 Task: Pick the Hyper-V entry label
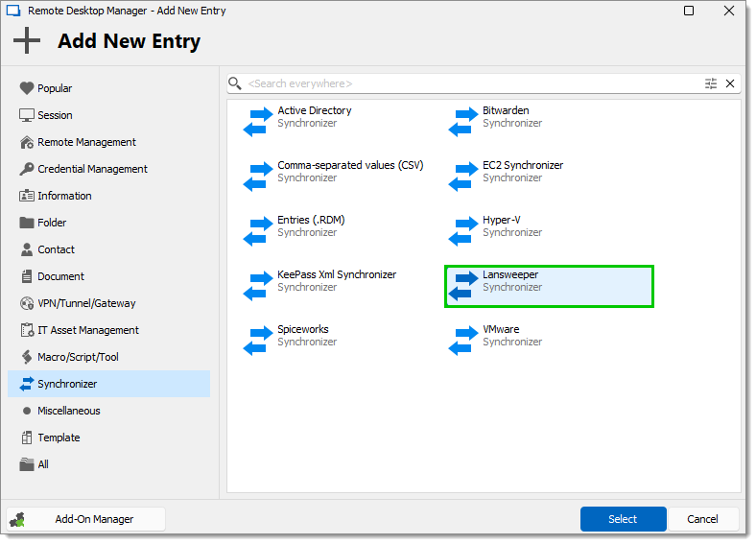pyautogui.click(x=502, y=220)
